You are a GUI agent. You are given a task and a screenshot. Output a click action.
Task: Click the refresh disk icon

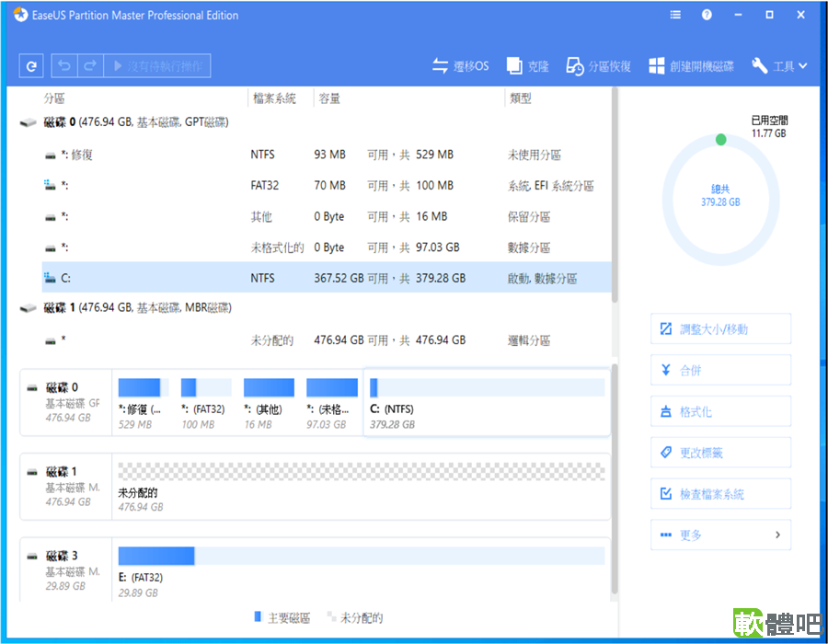[x=31, y=66]
